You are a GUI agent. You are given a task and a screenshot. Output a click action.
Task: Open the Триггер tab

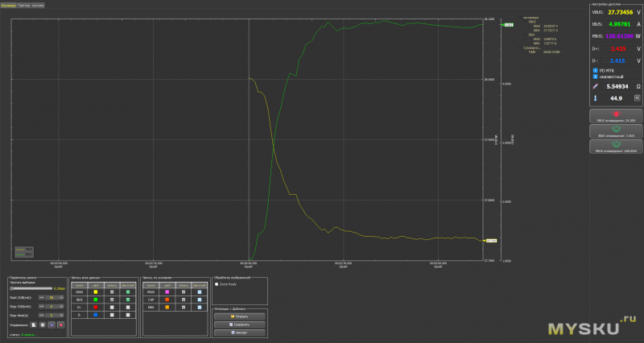[x=24, y=6]
